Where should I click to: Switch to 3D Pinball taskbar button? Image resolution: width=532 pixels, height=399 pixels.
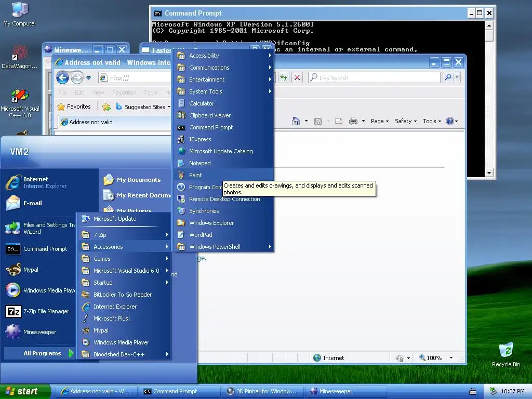point(262,391)
